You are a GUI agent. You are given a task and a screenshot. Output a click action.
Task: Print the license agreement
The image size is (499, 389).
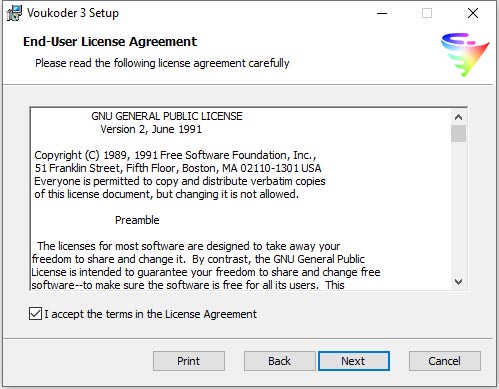pyautogui.click(x=189, y=361)
